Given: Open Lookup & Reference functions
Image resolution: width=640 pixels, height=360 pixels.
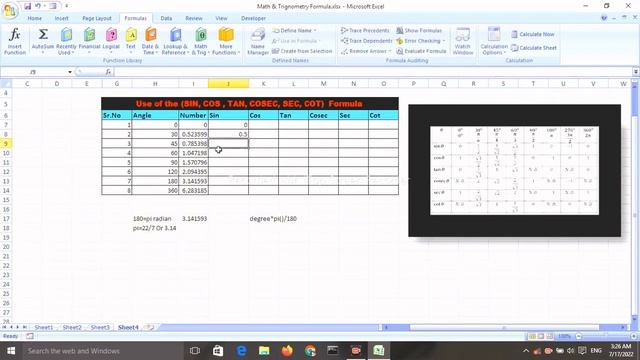Looking at the screenshot, I should pyautogui.click(x=175, y=41).
